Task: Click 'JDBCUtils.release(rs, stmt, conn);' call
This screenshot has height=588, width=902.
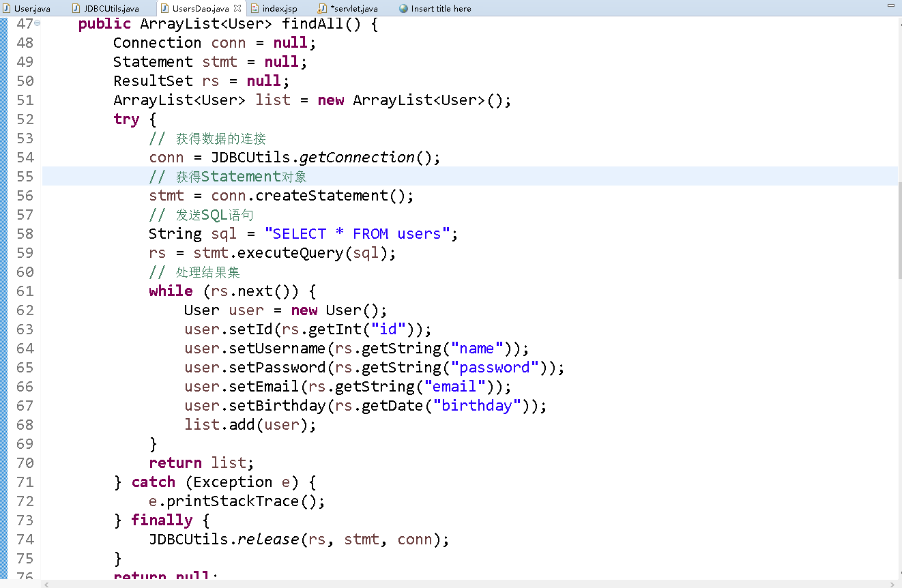Action: pyautogui.click(x=299, y=540)
